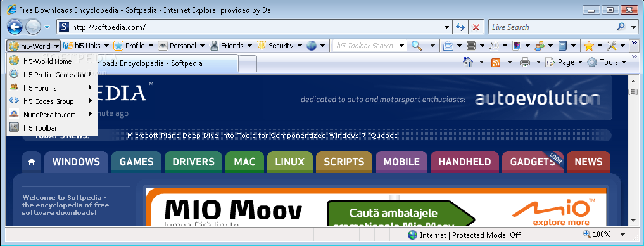Open the WINDOWS category tab
Viewport: 644px width, 246px height.
click(x=76, y=162)
